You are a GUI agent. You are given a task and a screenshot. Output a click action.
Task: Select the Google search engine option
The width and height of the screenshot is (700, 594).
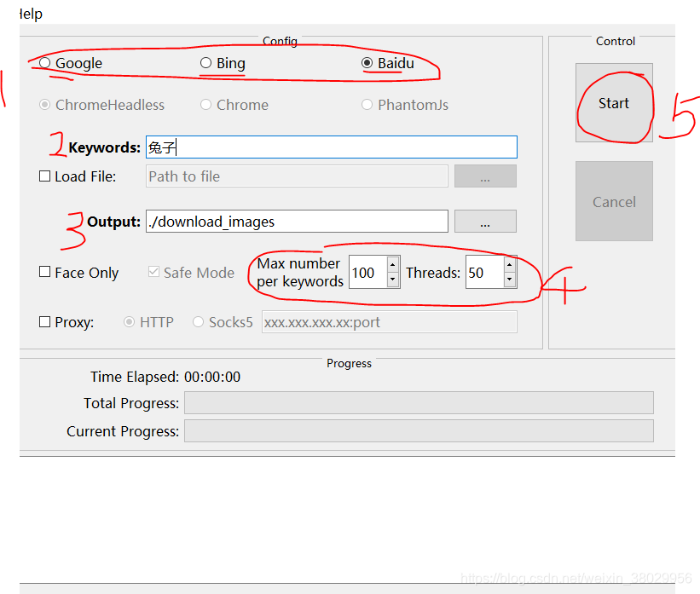71,63
